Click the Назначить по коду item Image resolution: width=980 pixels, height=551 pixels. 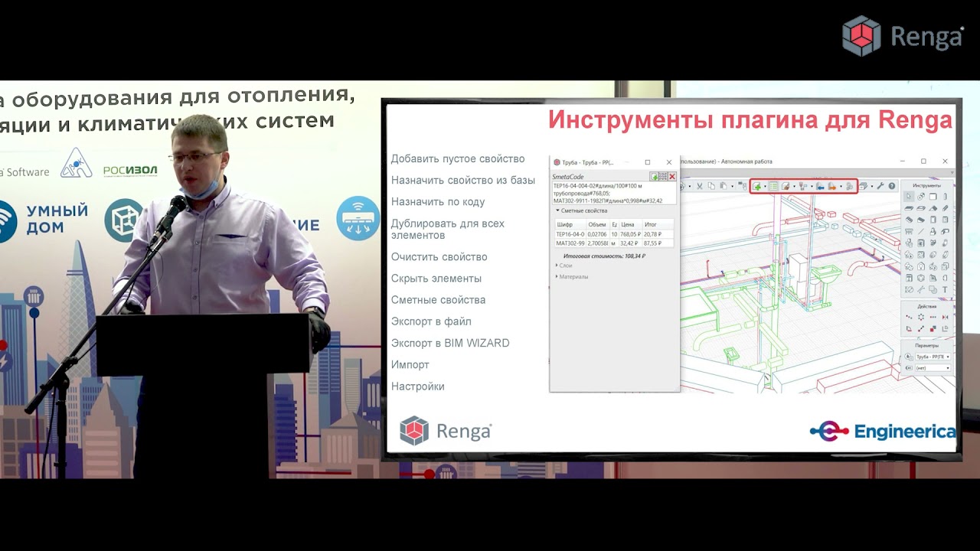click(x=438, y=202)
